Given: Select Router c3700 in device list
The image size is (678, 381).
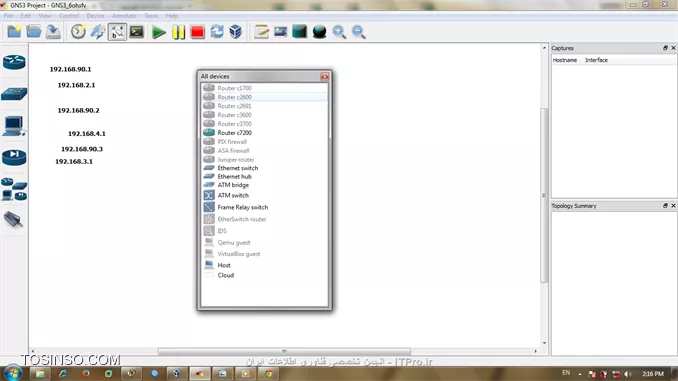Looking at the screenshot, I should click(x=265, y=124).
